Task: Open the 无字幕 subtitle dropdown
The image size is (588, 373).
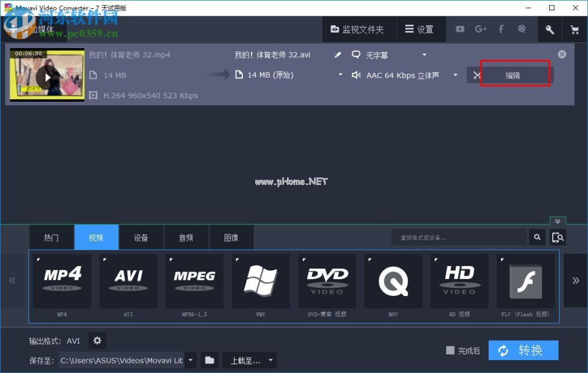Action: tap(425, 54)
